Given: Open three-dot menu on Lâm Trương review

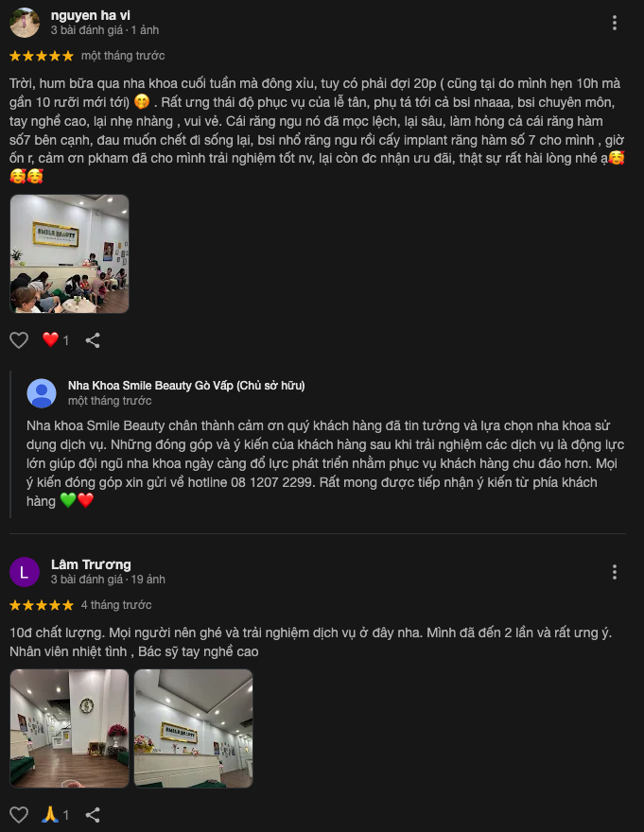Looking at the screenshot, I should point(615,571).
